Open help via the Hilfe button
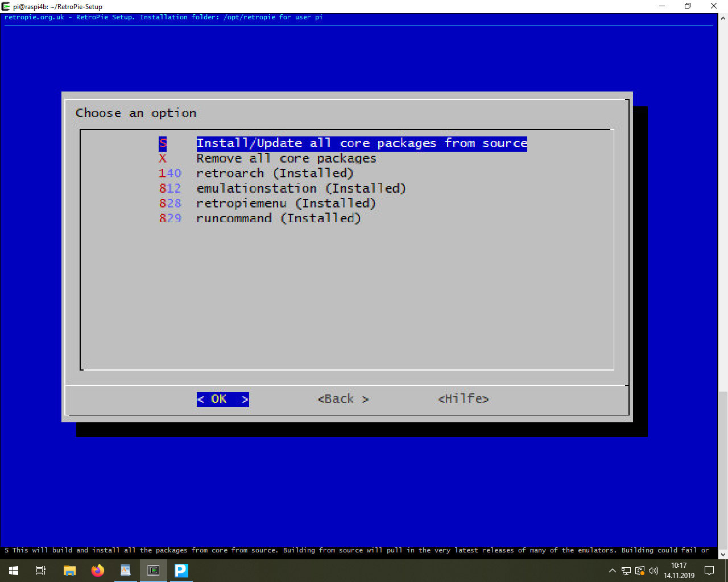The image size is (728, 582). click(x=464, y=399)
